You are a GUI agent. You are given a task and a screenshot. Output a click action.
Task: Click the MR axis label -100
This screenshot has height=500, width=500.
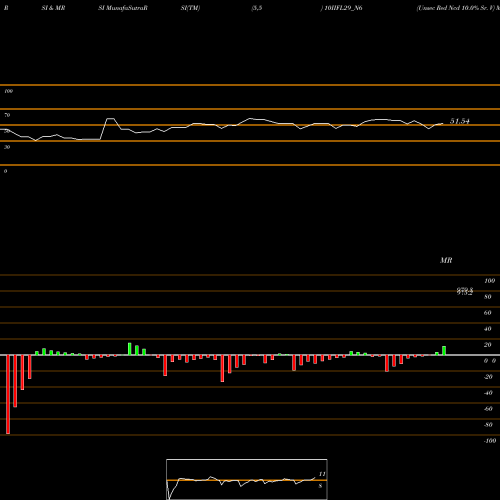[x=490, y=441]
